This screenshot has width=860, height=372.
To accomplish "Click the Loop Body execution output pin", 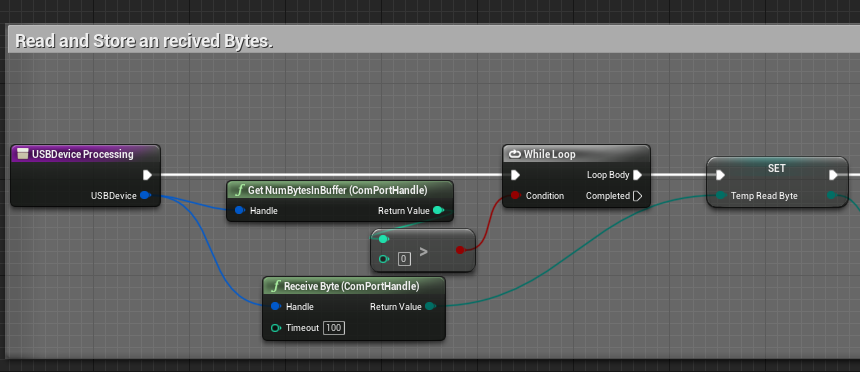I will tap(637, 175).
